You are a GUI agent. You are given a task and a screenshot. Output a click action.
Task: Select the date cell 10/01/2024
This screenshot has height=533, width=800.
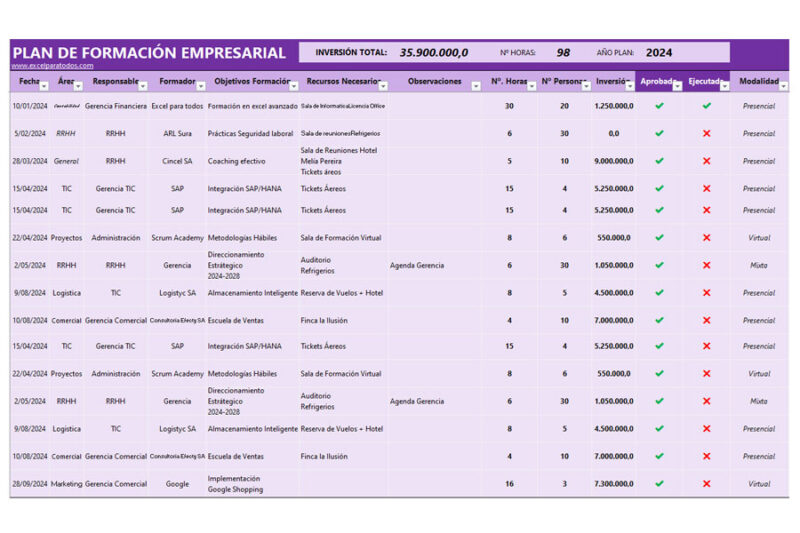pyautogui.click(x=30, y=106)
